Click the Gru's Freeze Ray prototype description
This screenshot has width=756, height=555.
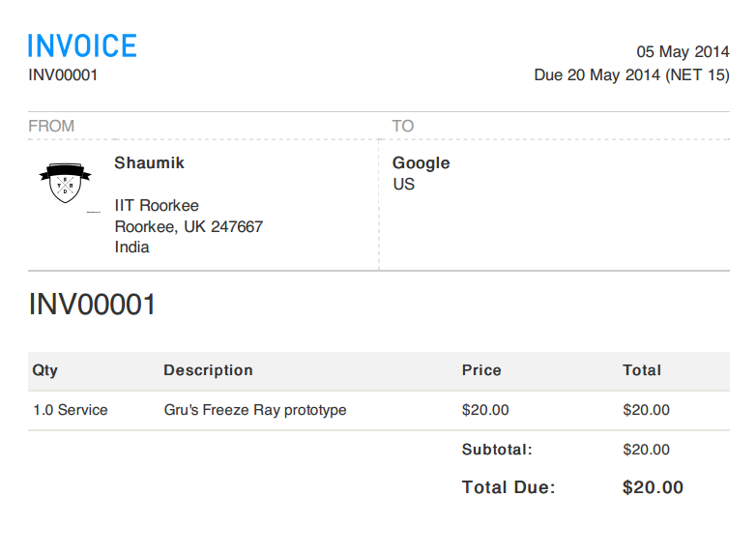[255, 410]
